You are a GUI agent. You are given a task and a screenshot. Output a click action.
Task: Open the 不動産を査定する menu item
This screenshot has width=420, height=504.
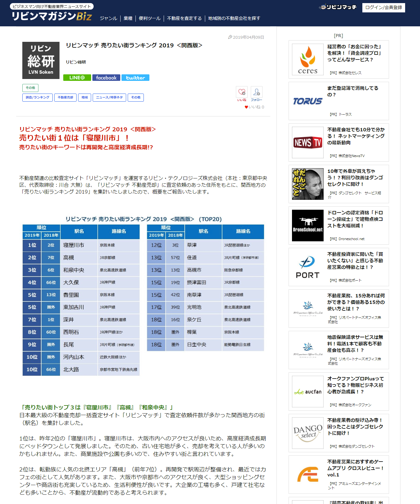[184, 18]
